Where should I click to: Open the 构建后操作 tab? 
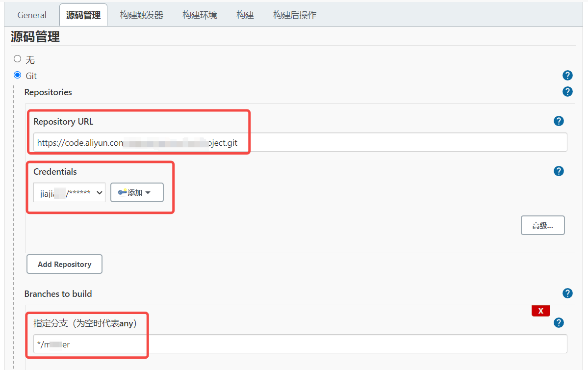(295, 15)
